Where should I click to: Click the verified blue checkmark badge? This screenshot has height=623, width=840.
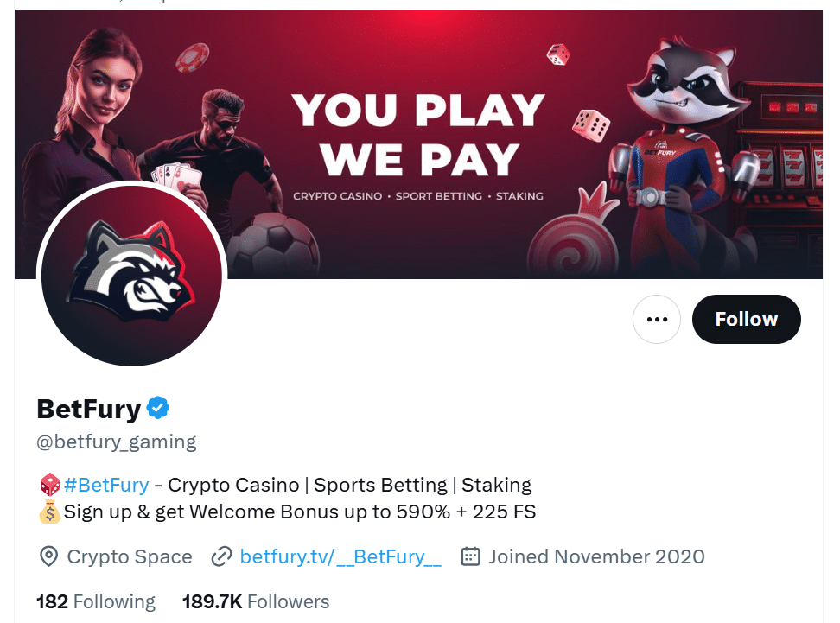(x=158, y=407)
